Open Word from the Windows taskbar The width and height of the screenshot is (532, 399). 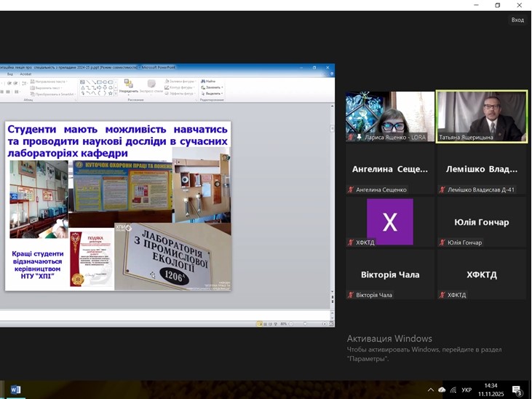pyautogui.click(x=15, y=390)
